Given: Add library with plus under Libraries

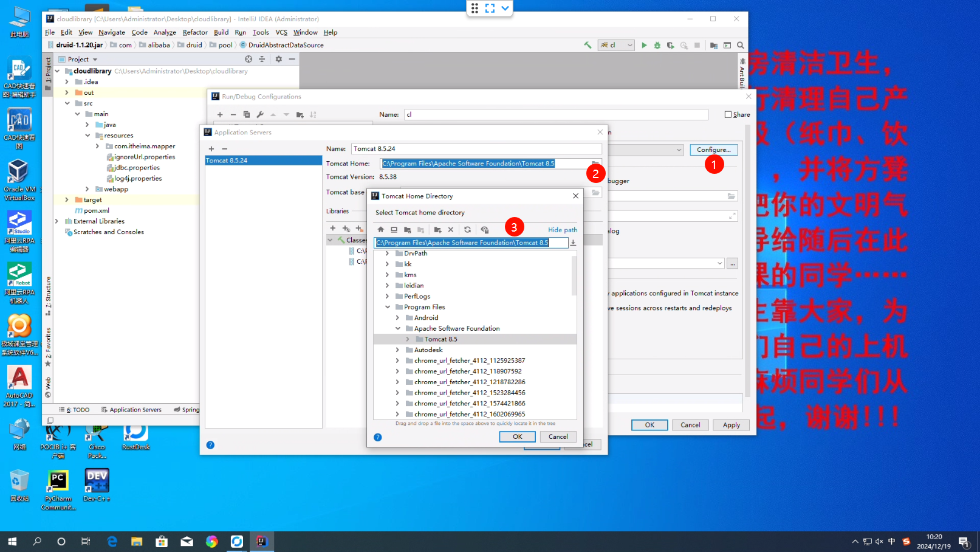Looking at the screenshot, I should [x=333, y=229].
